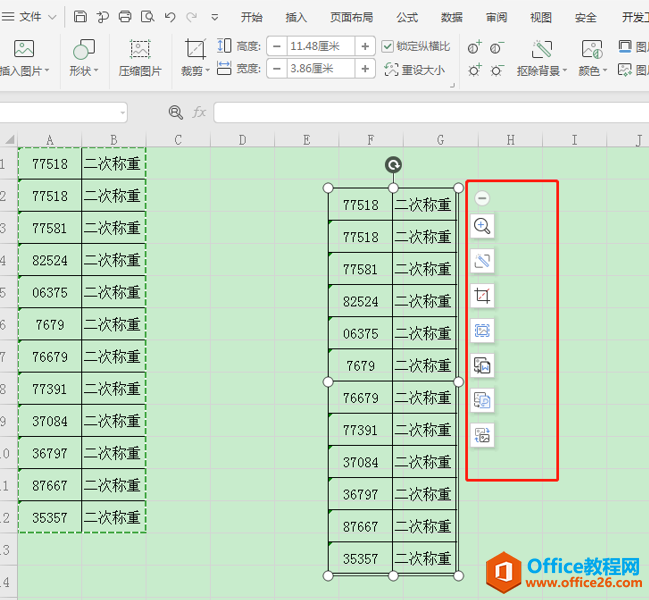The image size is (649, 600).
Task: Decrease contrast with top-right minus icon
Action: click(497, 48)
